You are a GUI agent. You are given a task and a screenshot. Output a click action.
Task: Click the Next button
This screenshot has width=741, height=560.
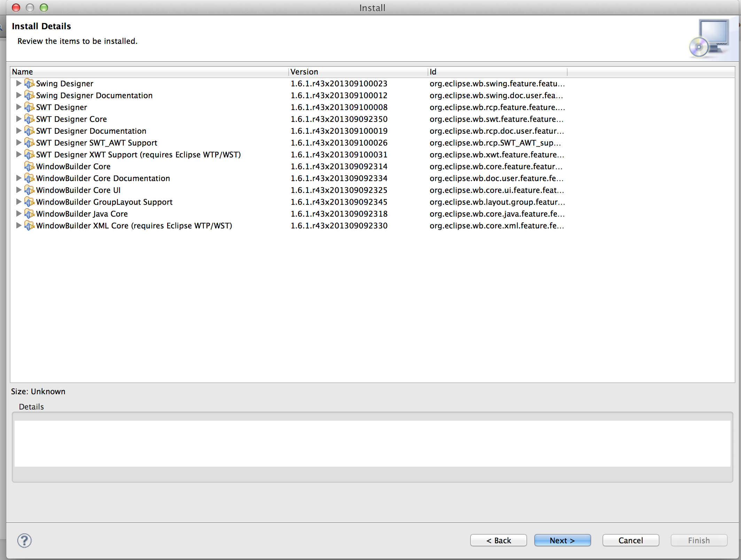coord(562,540)
